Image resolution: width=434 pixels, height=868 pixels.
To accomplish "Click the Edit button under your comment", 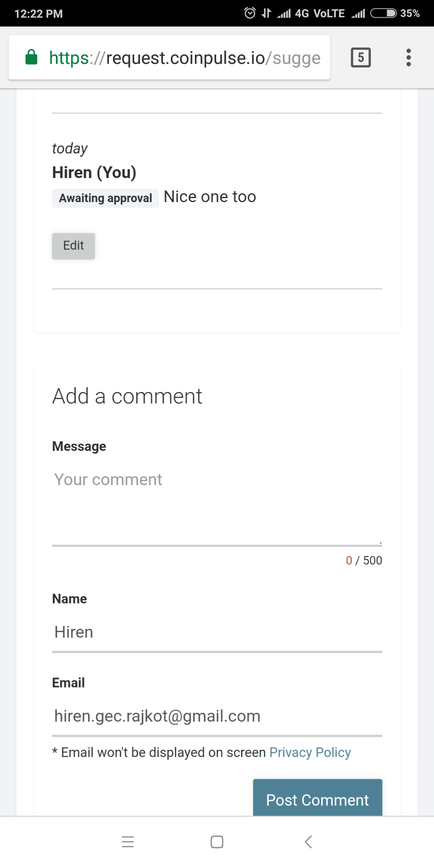I will pyautogui.click(x=74, y=246).
